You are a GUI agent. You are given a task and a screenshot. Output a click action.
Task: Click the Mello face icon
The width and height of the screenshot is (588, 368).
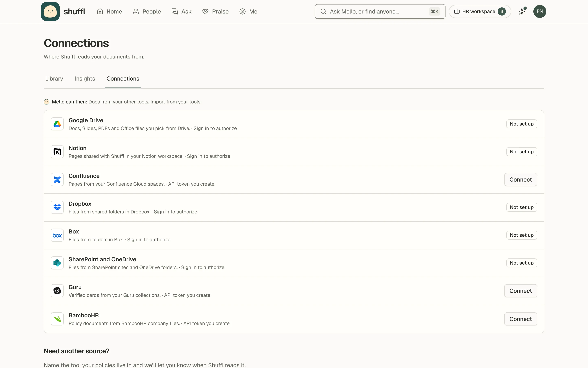(47, 102)
